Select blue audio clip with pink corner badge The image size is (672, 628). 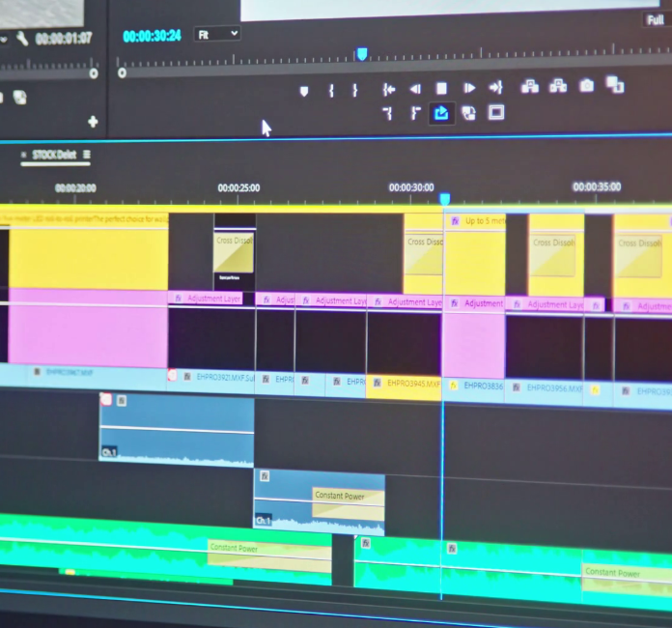(177, 429)
